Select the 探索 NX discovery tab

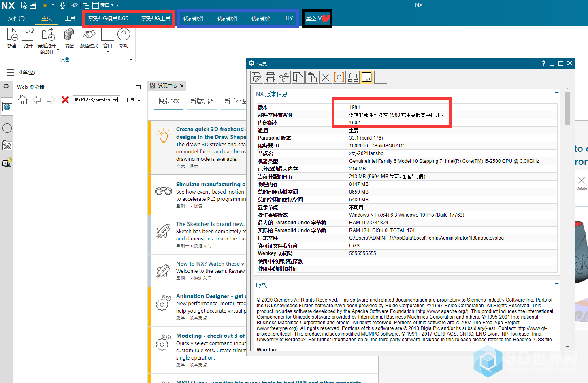tap(168, 101)
